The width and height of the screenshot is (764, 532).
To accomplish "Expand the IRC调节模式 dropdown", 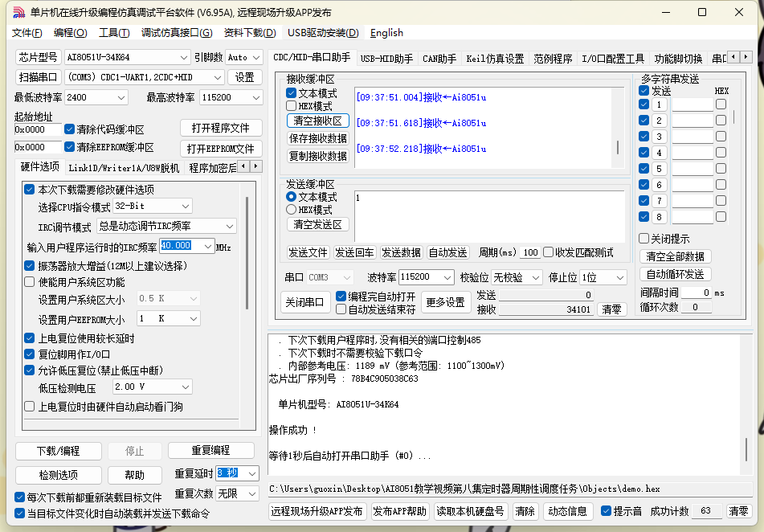I will pyautogui.click(x=166, y=226).
